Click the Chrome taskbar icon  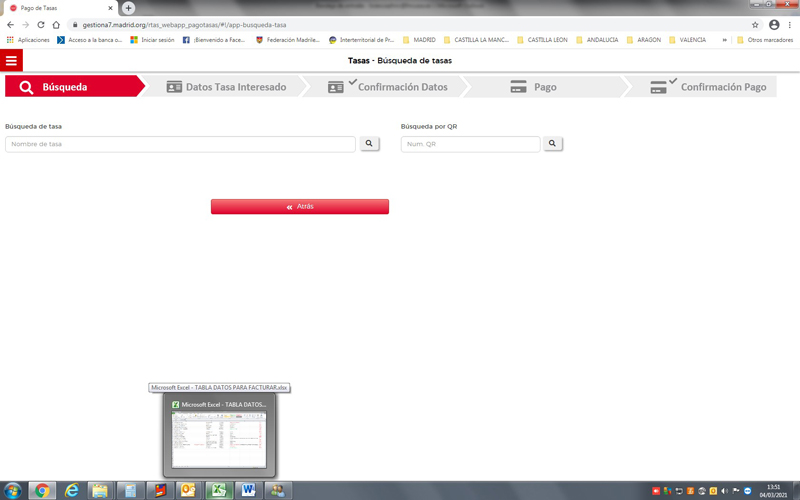click(42, 491)
